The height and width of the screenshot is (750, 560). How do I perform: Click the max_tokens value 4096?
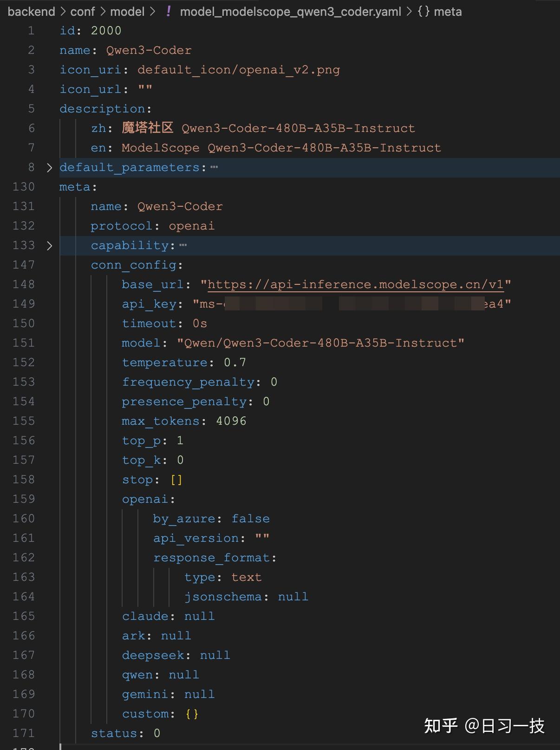point(231,421)
